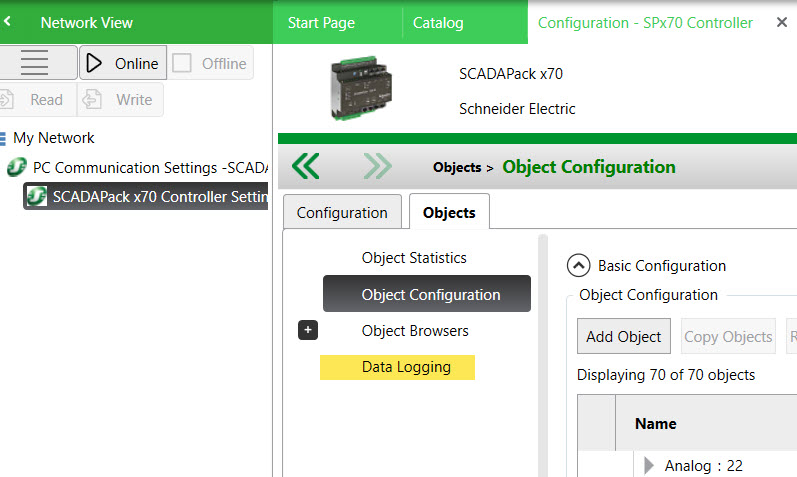Click Add Object button
Viewport: 797px width, 477px height.
tap(624, 336)
